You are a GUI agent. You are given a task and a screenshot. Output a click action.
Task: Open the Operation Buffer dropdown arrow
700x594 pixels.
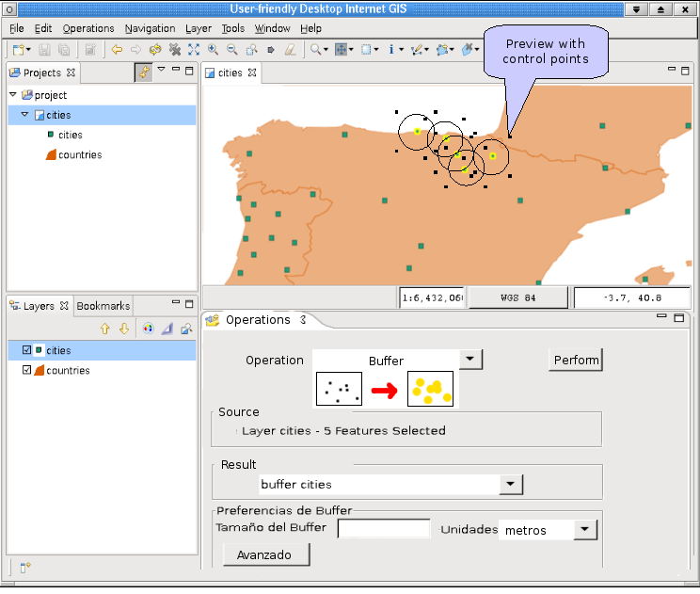(x=470, y=359)
